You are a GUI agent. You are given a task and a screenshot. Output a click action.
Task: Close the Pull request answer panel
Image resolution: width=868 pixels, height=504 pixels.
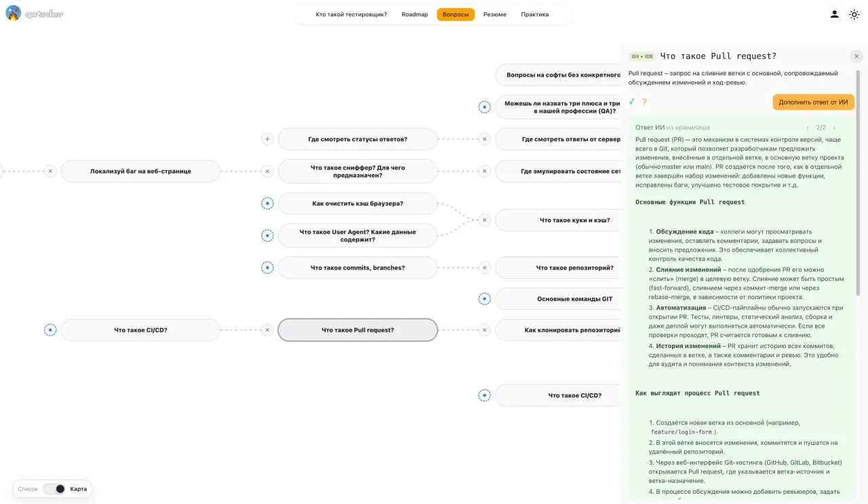point(856,56)
